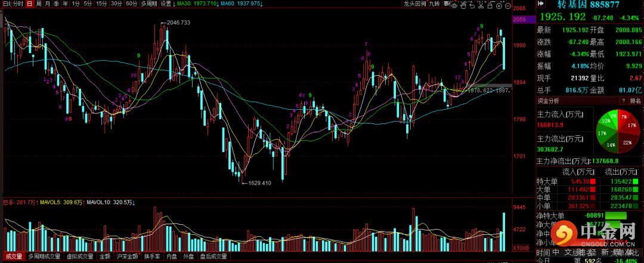Click the eye visibility icon in chart toolbar
This screenshot has height=263, width=644.
454,6
